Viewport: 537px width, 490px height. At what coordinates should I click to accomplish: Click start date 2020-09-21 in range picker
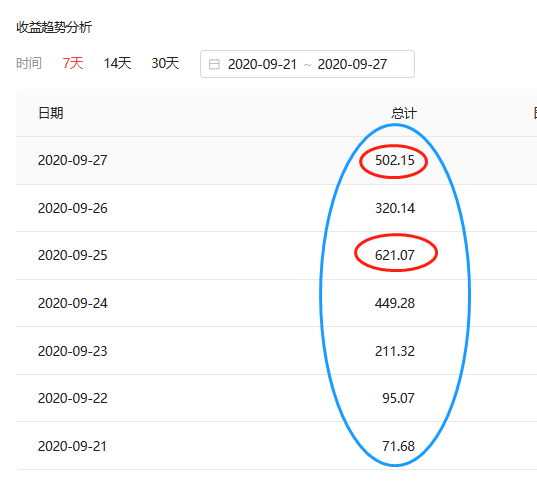click(x=262, y=64)
